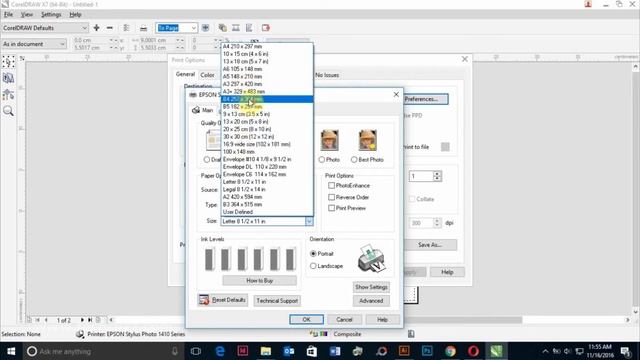Go to next page in page navigator

pyautogui.click(x=82, y=320)
